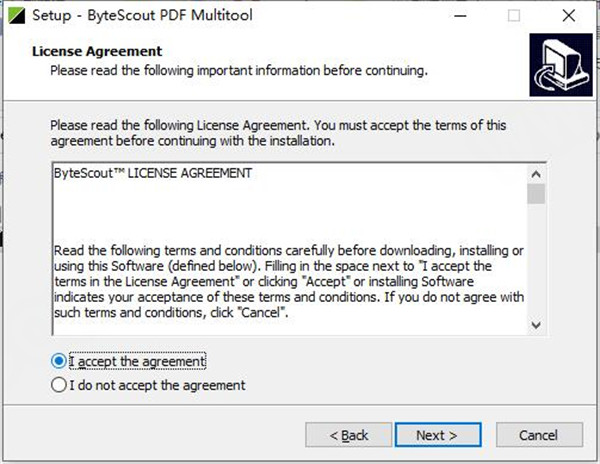Click the 'License Agreement' bold heading
The height and width of the screenshot is (464, 600).
(97, 51)
